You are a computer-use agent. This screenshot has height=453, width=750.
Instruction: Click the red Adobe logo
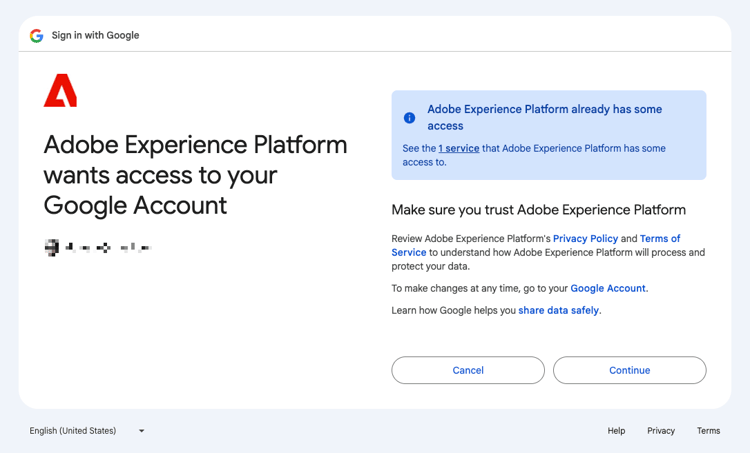60,90
